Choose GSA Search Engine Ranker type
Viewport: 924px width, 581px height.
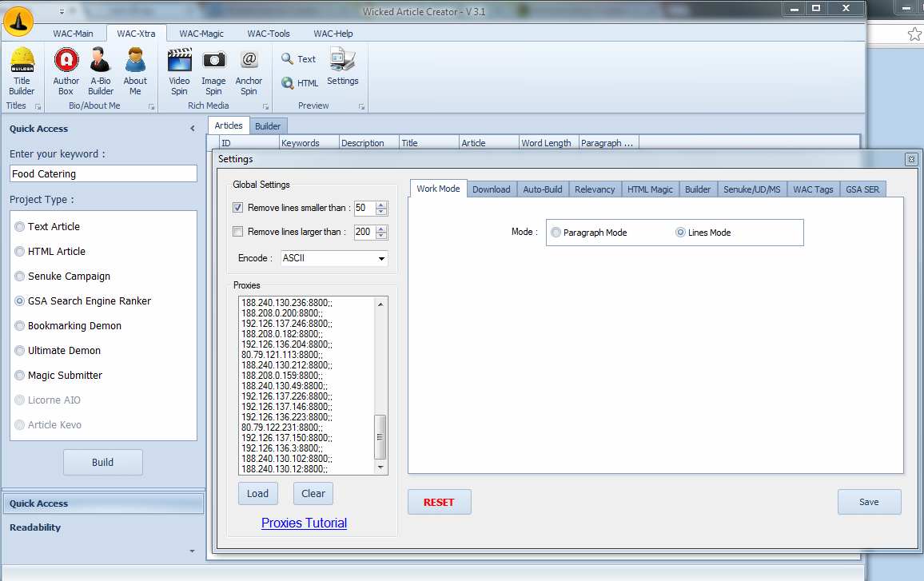pos(83,301)
